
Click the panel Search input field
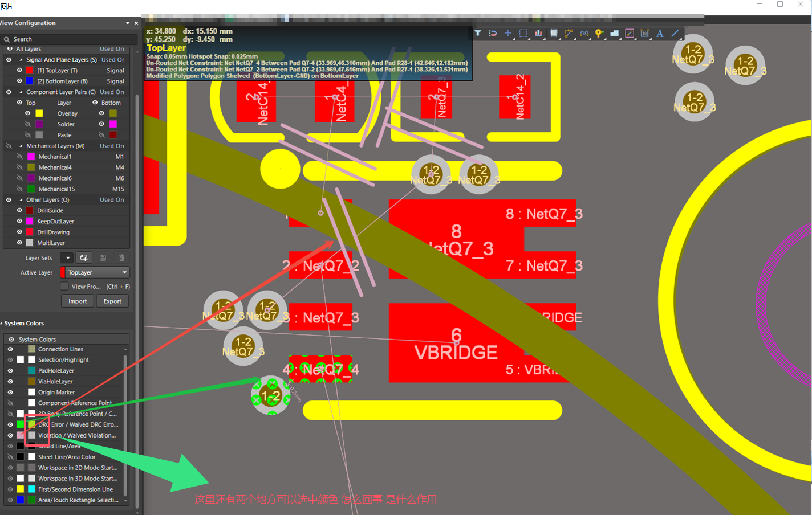(70, 39)
